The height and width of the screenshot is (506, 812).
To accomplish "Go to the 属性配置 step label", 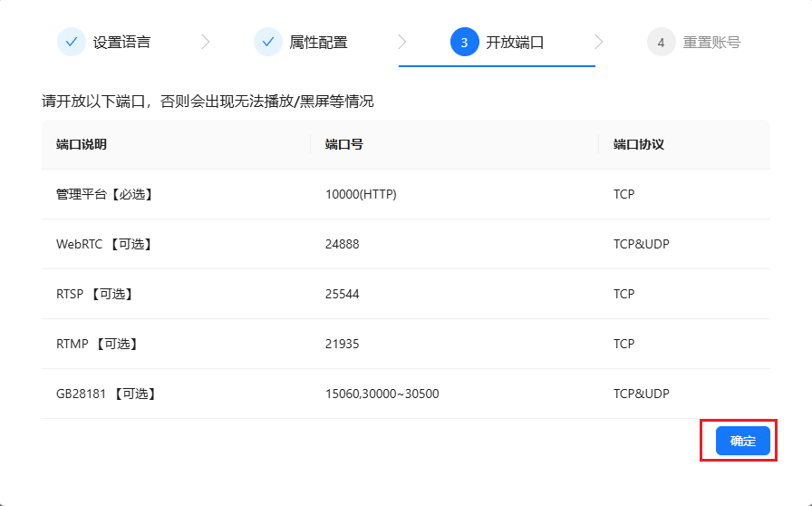I will pos(318,42).
